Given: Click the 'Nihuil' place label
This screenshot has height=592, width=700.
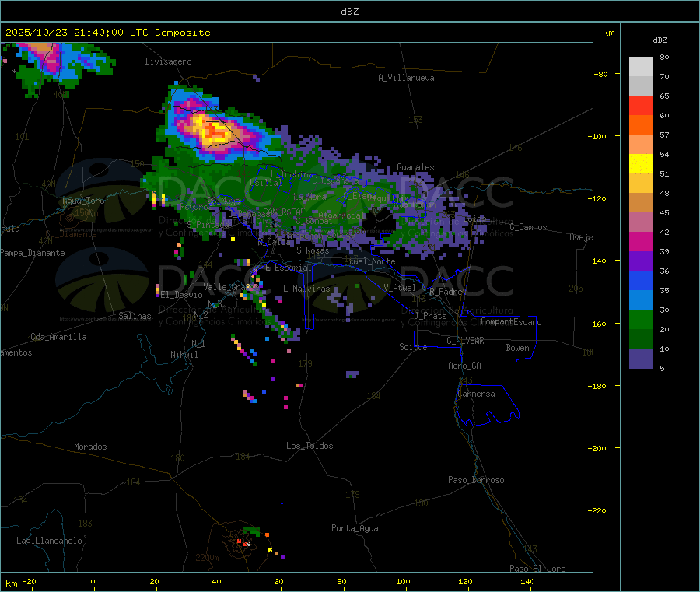Looking at the screenshot, I should pyautogui.click(x=184, y=355).
